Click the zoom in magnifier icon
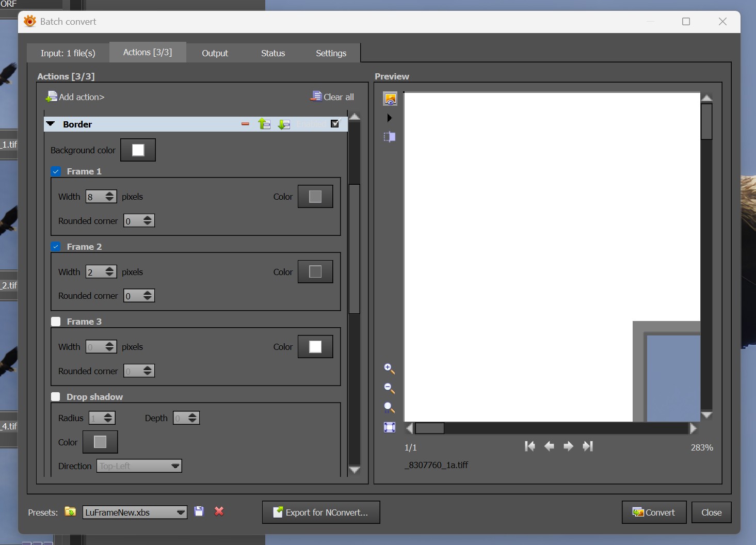The width and height of the screenshot is (756, 545). pyautogui.click(x=389, y=368)
